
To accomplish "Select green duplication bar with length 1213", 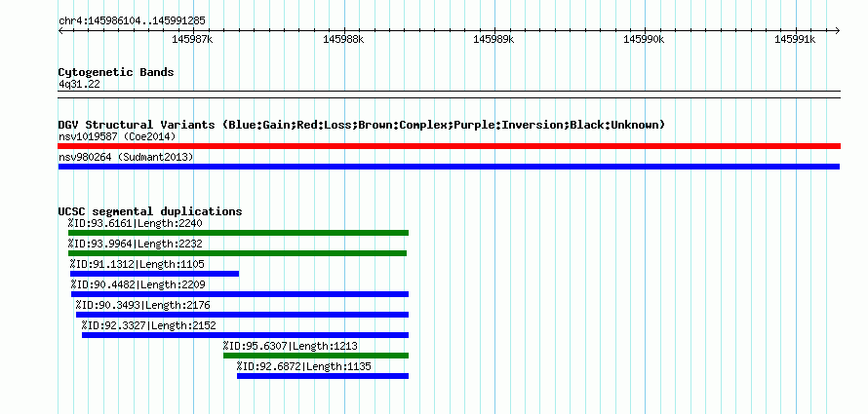I will 316,356.
